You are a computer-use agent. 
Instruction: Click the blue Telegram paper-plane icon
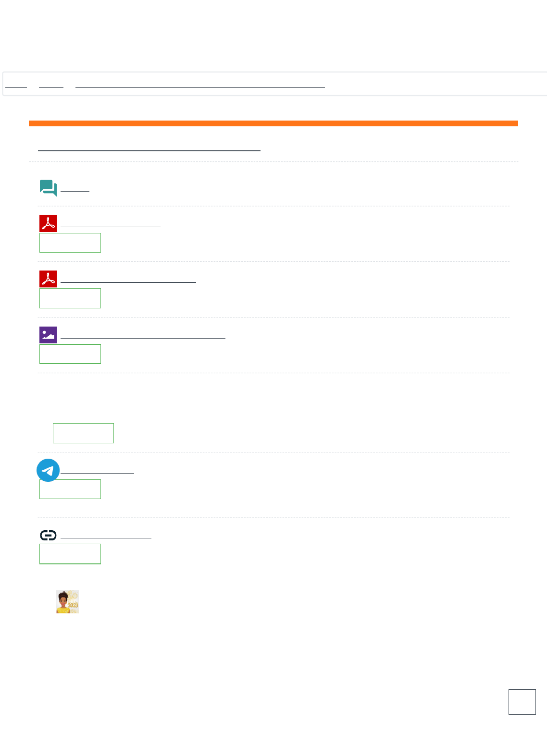click(48, 470)
